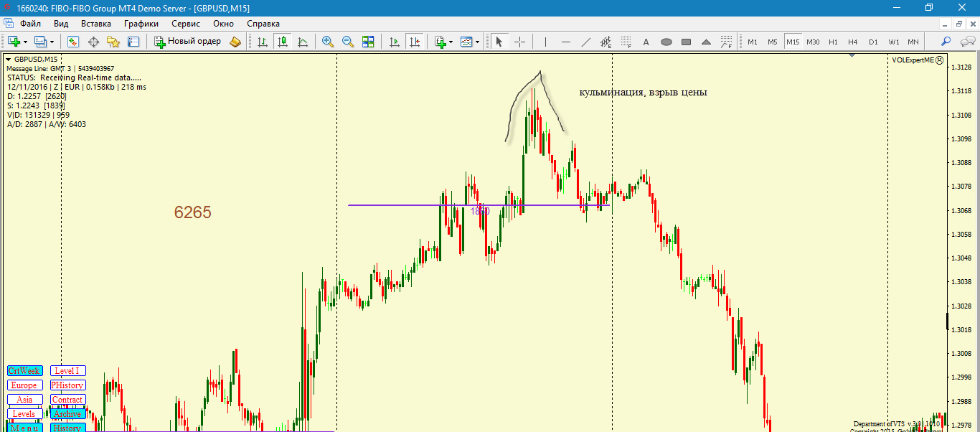Open the Сервис menu
980x432 pixels.
187,24
